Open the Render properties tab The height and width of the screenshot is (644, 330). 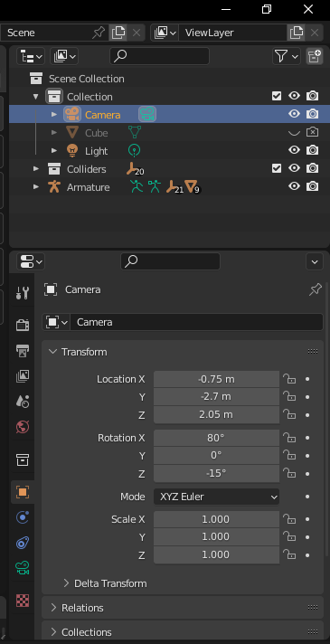pos(23,326)
